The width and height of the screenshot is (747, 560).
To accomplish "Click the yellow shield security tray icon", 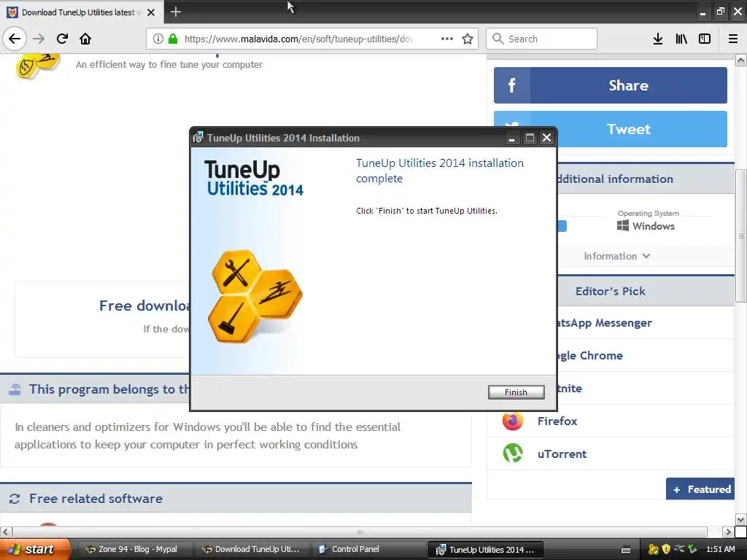I will click(x=666, y=549).
